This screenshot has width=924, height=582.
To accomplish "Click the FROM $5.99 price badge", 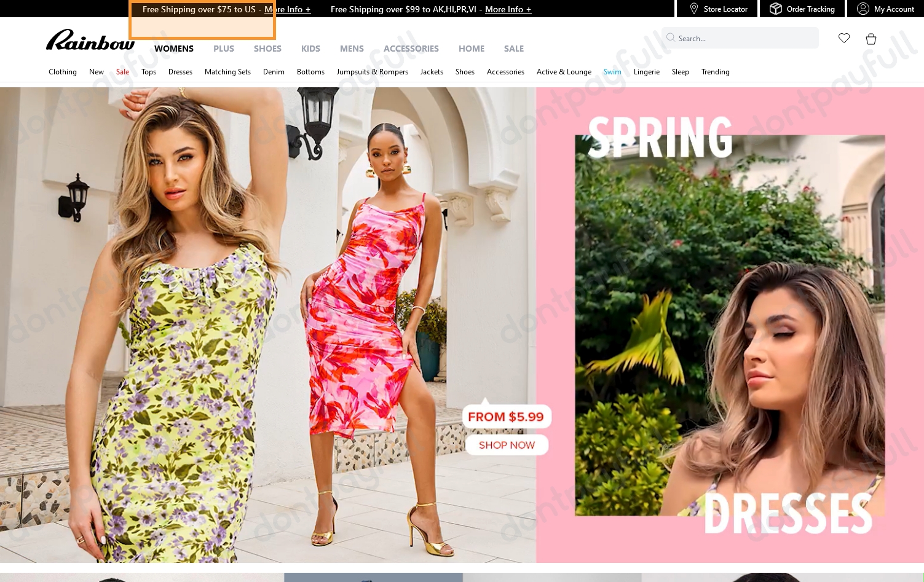I will click(x=507, y=417).
